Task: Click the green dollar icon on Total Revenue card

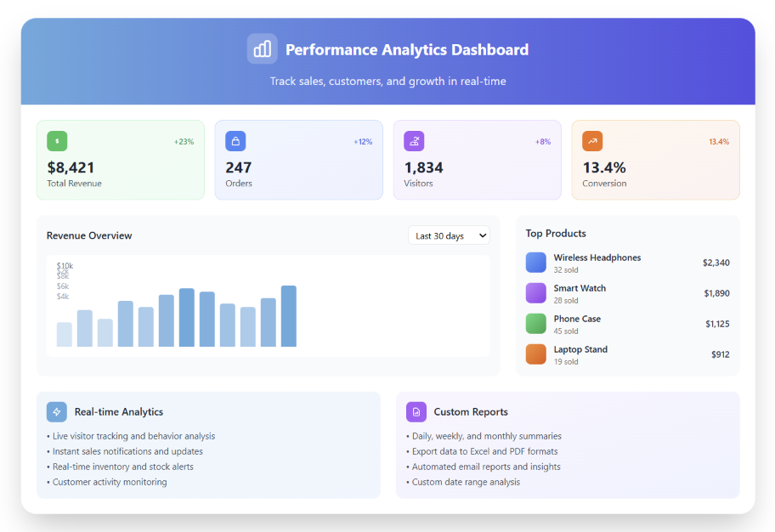Action: tap(57, 141)
